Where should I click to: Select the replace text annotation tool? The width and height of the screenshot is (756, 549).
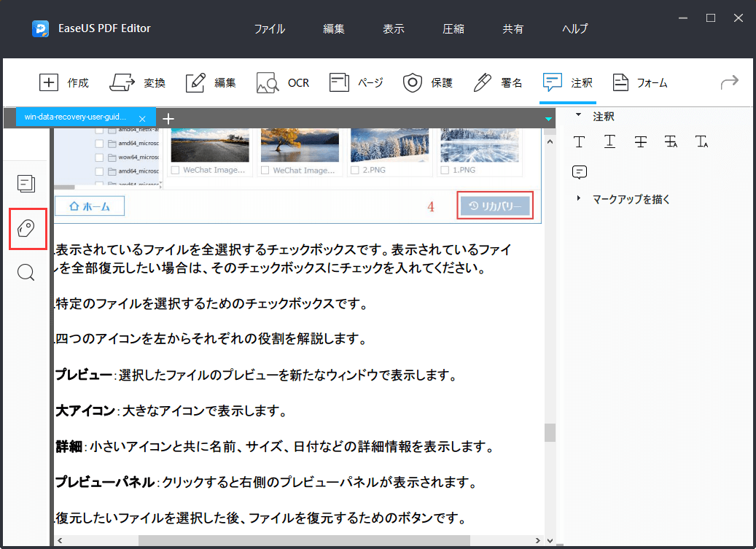[x=671, y=141]
